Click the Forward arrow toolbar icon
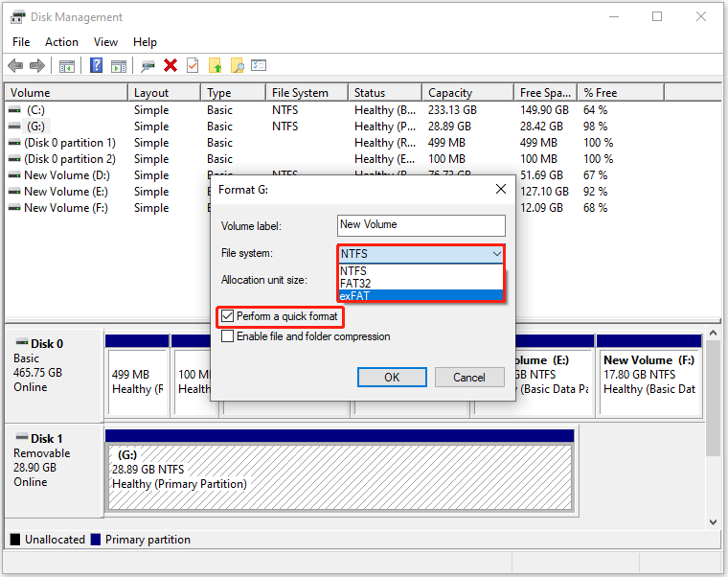This screenshot has height=577, width=728. tap(37, 65)
